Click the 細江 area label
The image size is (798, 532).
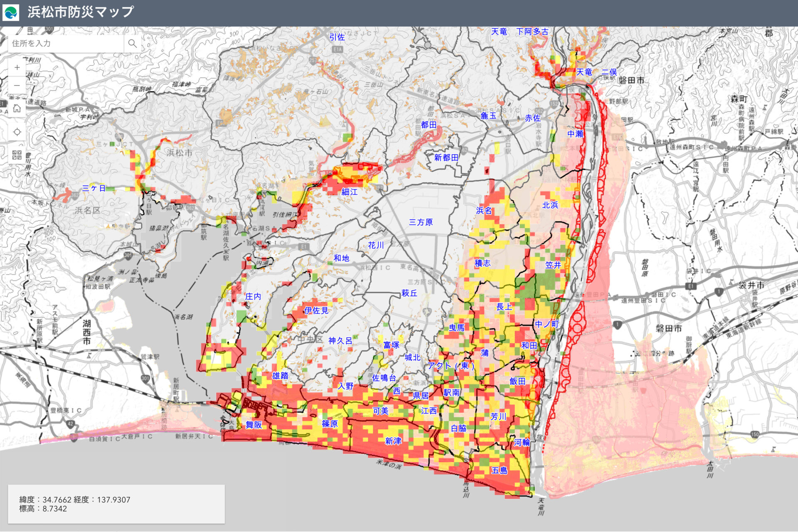[x=350, y=192]
